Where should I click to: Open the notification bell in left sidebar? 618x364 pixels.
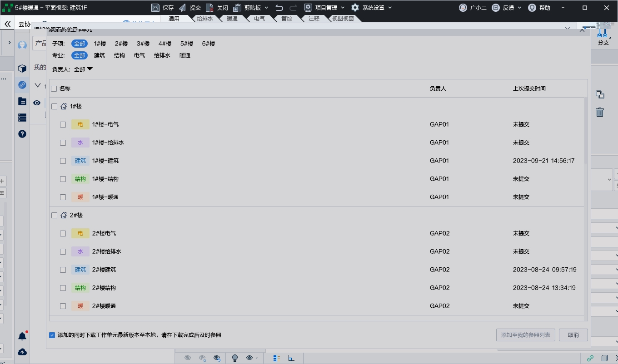coord(22,336)
